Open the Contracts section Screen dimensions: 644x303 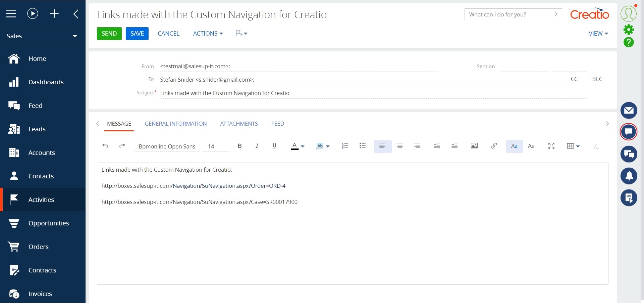click(x=43, y=270)
